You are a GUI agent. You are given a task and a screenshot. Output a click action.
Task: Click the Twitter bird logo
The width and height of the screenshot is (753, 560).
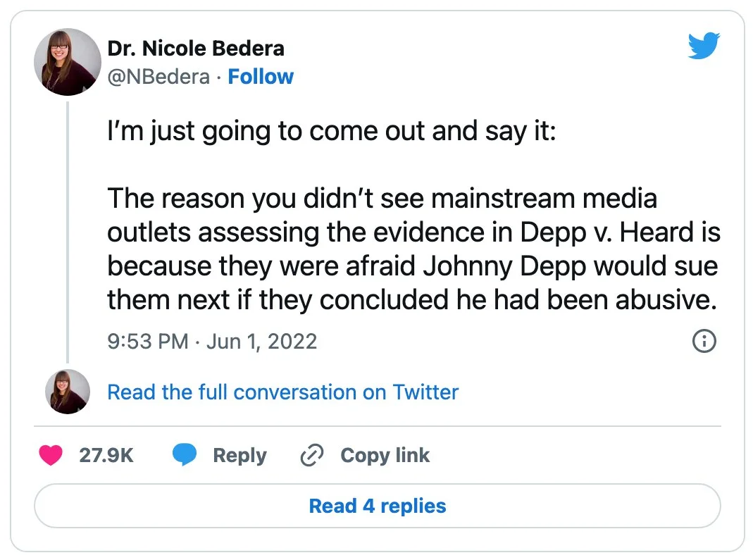(703, 46)
